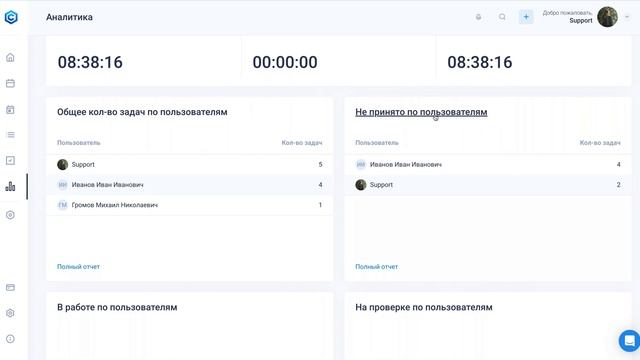Open the schedule icon with the date marker
Screen dimensions: 640x360
10,109
